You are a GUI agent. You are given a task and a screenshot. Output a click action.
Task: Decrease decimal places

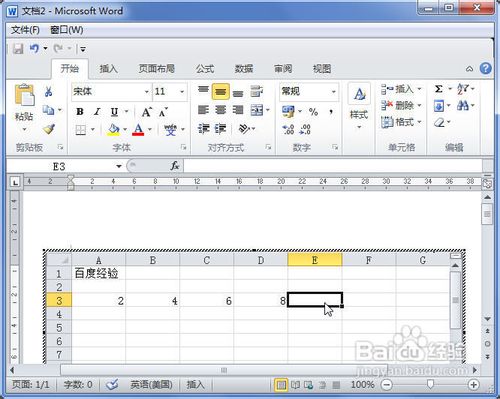point(305,129)
